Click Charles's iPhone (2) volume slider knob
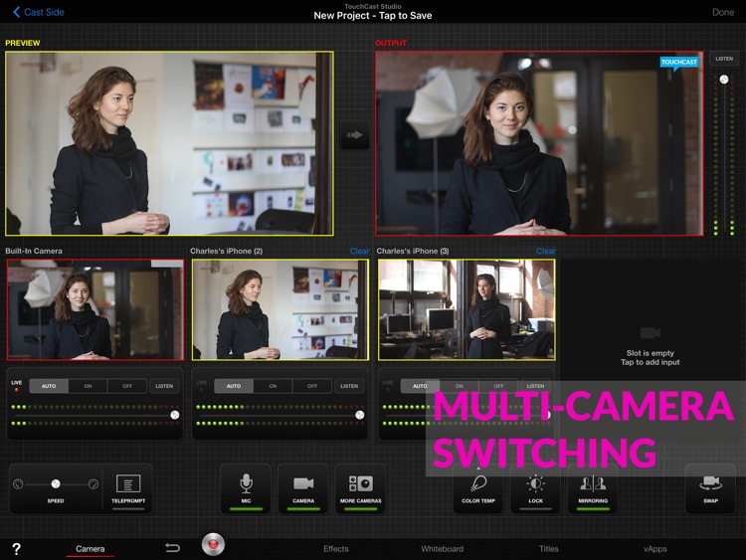Screen dimensions: 746x560 [x=360, y=415]
